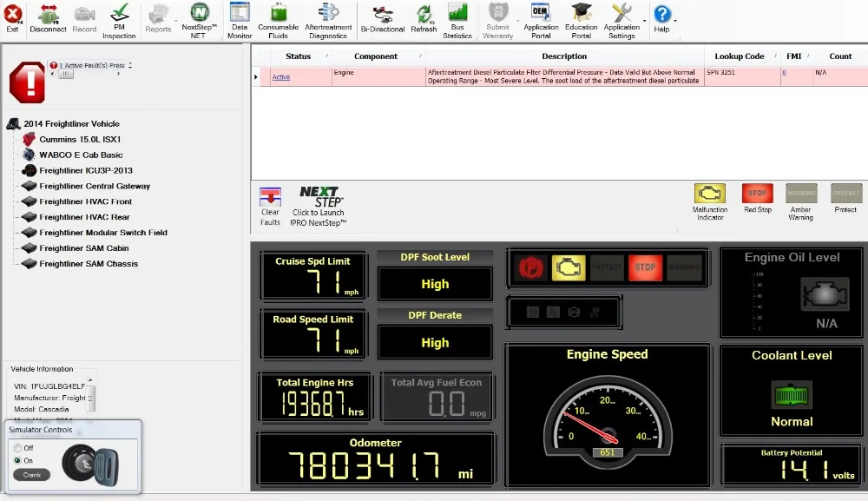The height and width of the screenshot is (501, 868).
Task: Select Freightliner SAM Chassis in the tree
Action: tap(89, 264)
